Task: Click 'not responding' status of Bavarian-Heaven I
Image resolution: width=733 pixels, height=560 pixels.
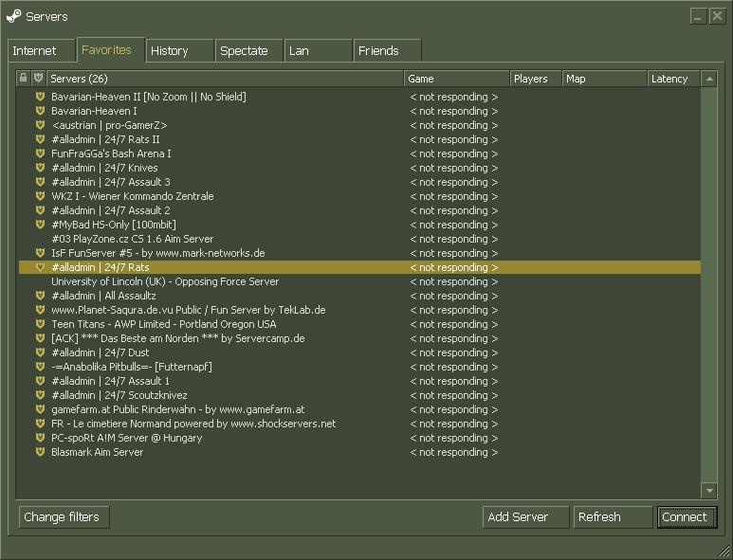Action: 454,111
